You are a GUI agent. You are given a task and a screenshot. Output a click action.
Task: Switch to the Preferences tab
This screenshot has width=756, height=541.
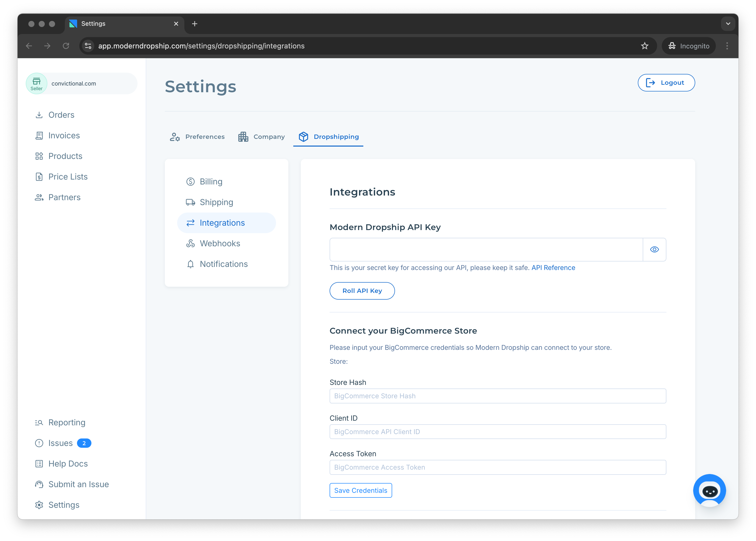click(197, 137)
